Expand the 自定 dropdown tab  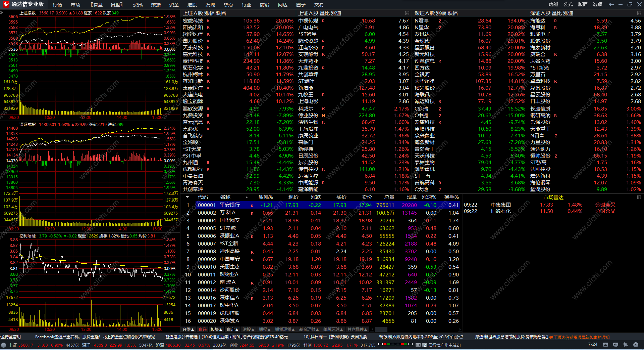tap(233, 330)
